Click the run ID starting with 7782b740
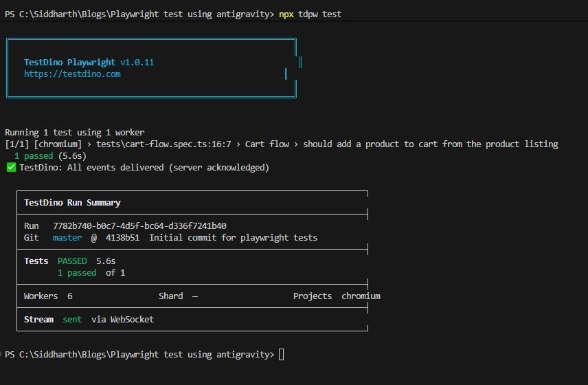 point(139,226)
